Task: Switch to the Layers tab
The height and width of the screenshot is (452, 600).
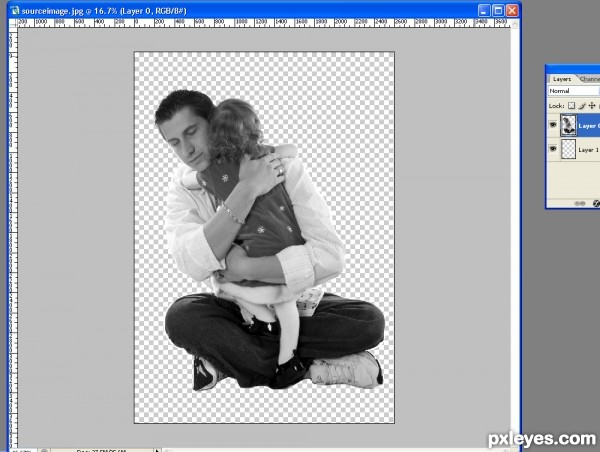Action: [x=561, y=79]
